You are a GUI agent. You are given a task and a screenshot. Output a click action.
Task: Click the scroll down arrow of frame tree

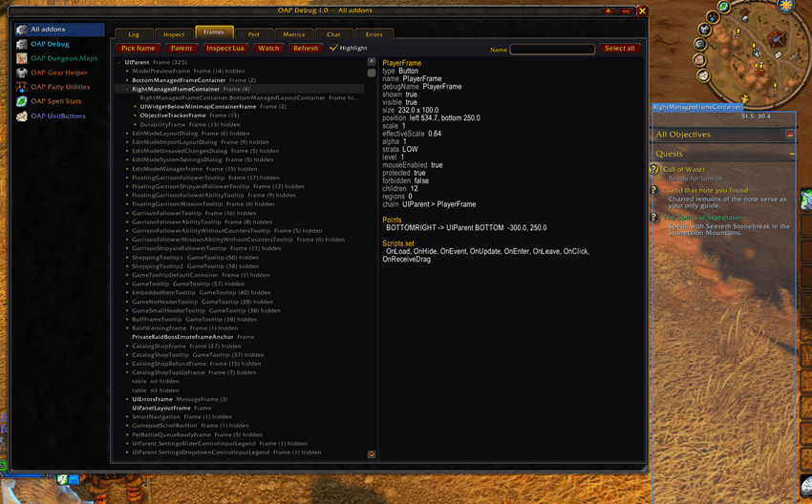coord(372,454)
